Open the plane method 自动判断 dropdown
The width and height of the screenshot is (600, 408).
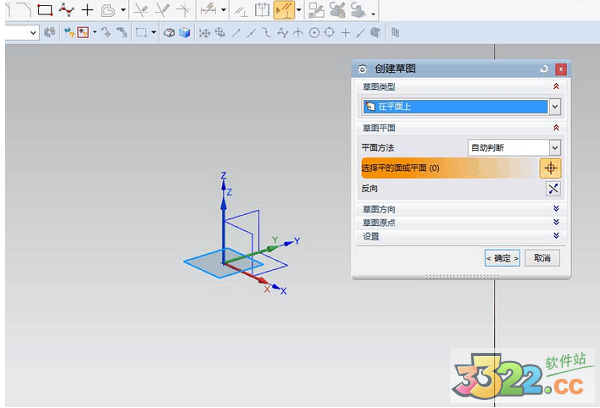click(554, 147)
